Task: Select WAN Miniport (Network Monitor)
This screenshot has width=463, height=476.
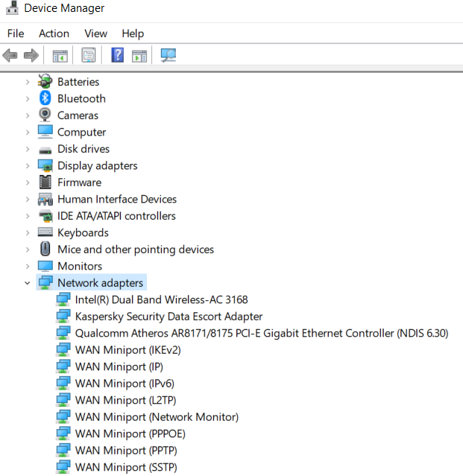Action: click(157, 417)
